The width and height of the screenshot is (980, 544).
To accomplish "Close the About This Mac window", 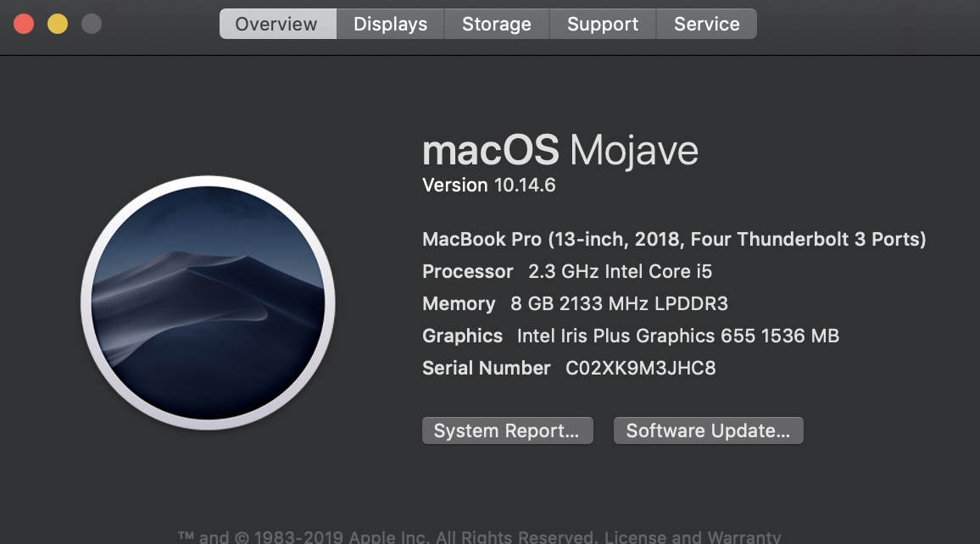I will pyautogui.click(x=24, y=24).
